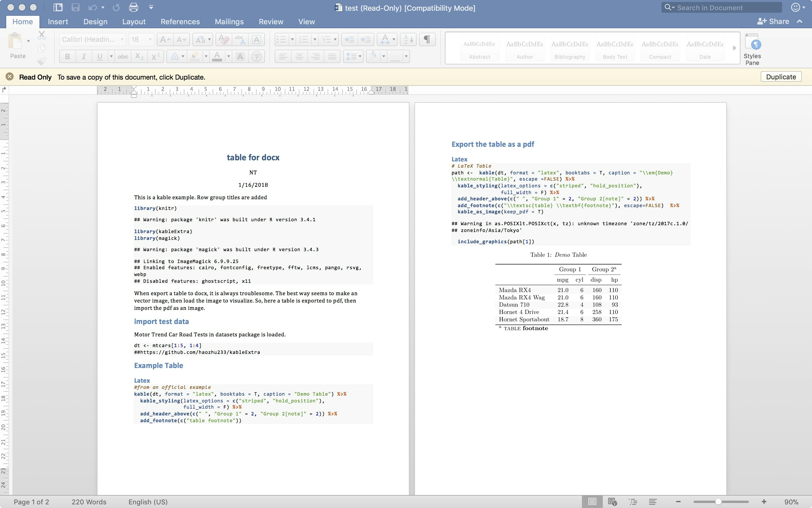Open the Paste options dropdown arrow
Screen dimensions: 812x508
(28, 41)
